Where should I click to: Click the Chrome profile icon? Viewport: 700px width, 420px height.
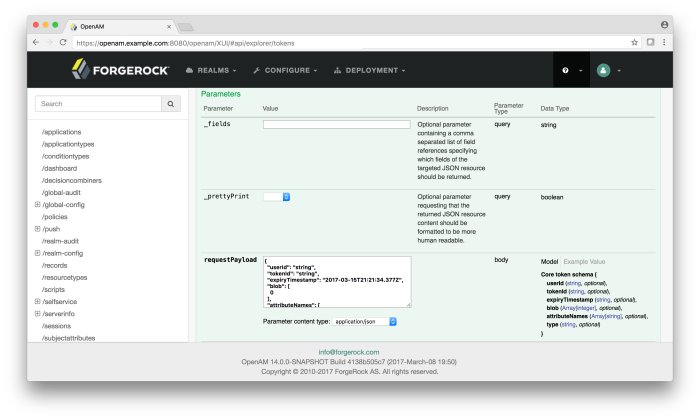664,25
